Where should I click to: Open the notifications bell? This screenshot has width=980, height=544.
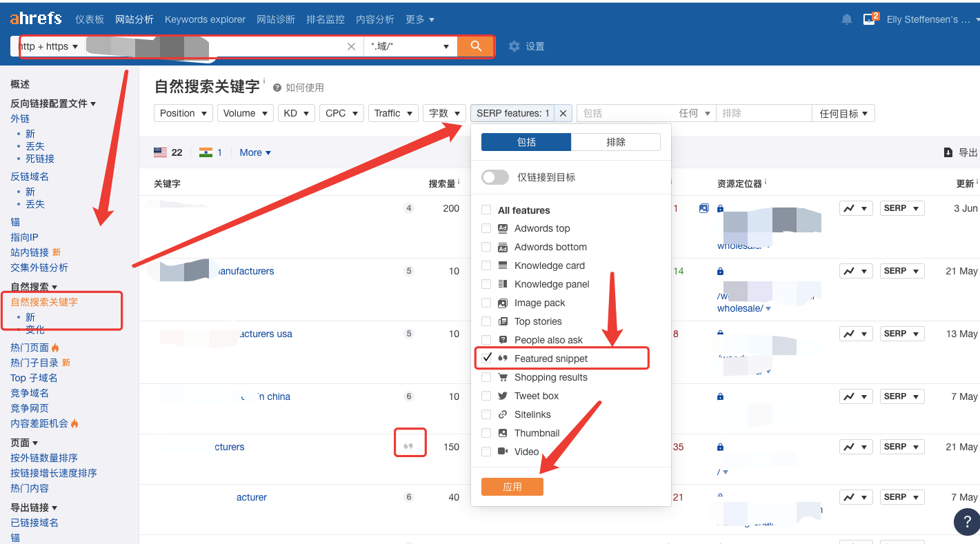(847, 19)
